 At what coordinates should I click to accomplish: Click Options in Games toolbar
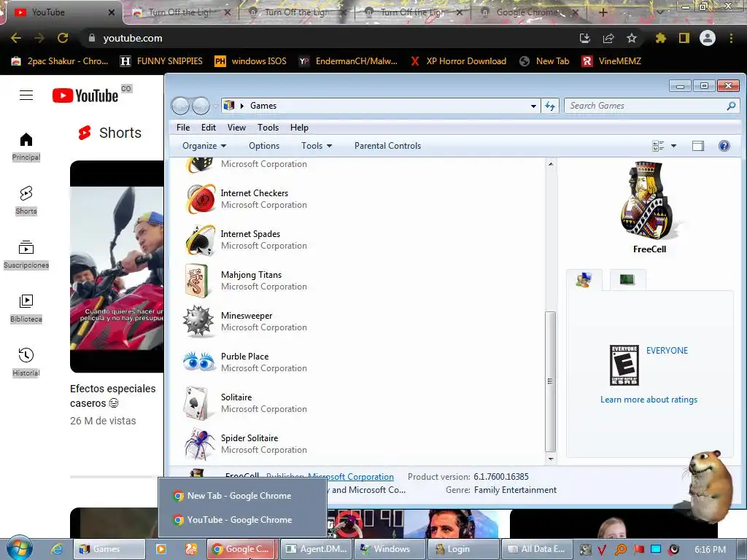point(264,146)
